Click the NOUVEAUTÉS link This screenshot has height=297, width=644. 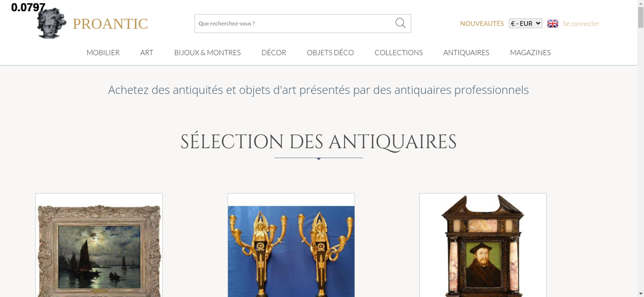coord(482,23)
